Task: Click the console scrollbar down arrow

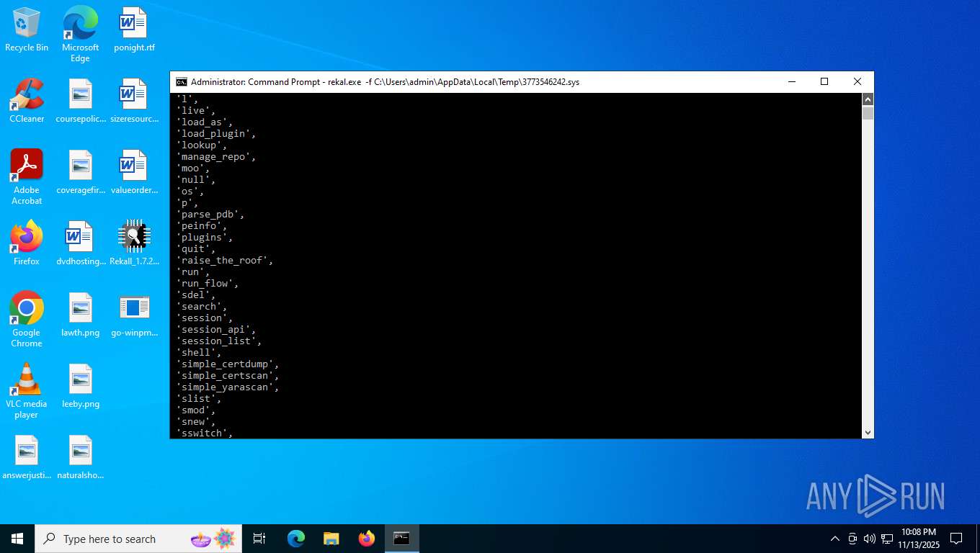Action: coord(868,432)
